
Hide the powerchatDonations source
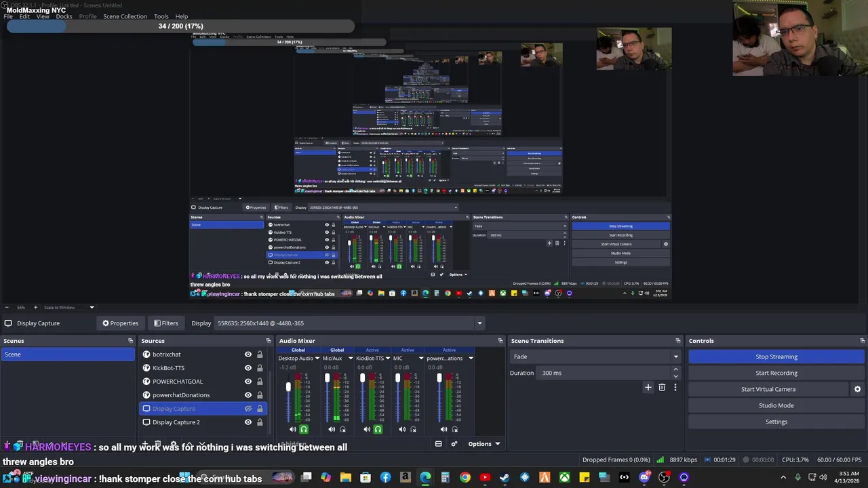tap(248, 395)
